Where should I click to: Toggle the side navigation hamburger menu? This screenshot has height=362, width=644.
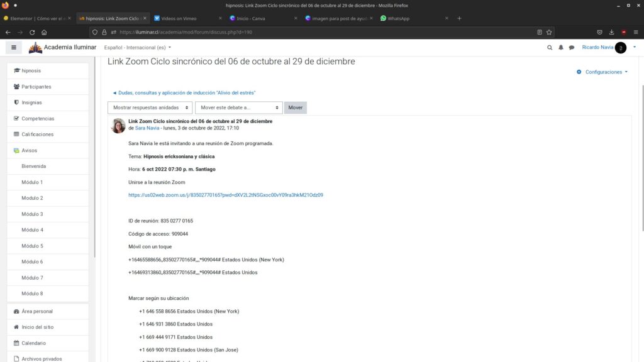pos(14,48)
